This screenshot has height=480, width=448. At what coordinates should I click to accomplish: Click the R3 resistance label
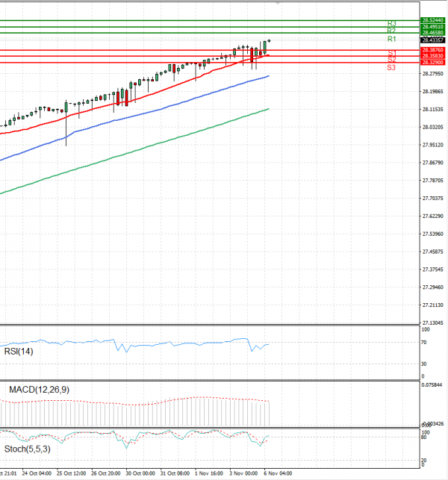click(392, 23)
